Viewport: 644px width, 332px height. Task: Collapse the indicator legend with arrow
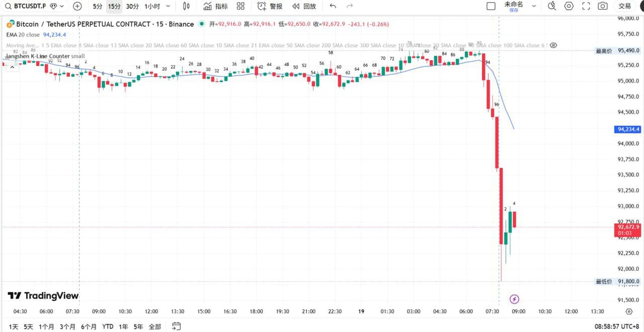(x=10, y=68)
